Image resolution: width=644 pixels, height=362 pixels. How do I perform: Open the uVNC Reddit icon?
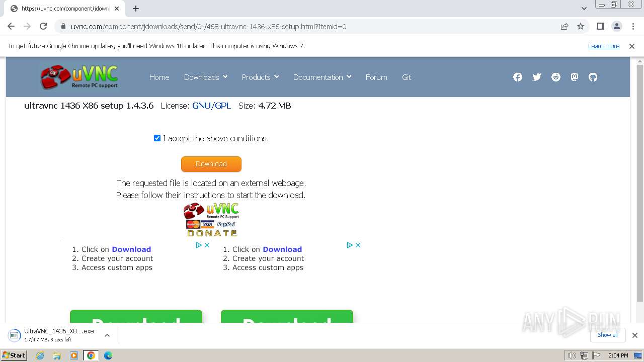pos(556,77)
